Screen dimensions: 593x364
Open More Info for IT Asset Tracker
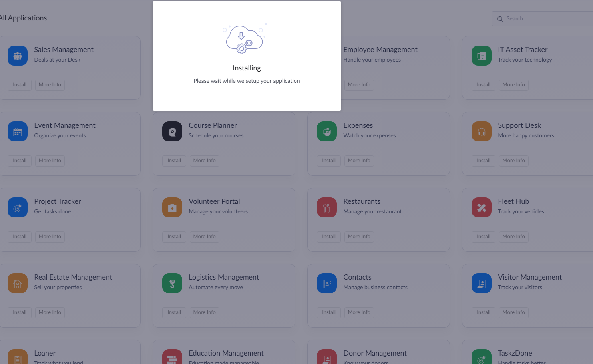click(514, 85)
